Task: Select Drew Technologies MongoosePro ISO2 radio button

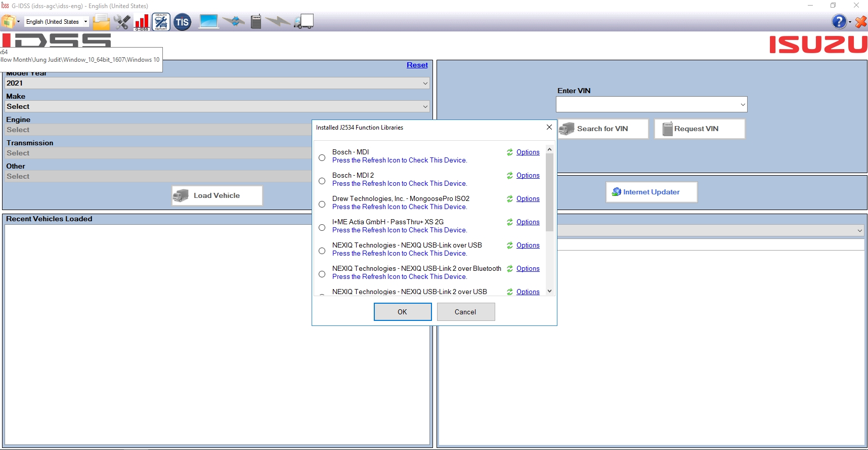Action: tap(322, 204)
